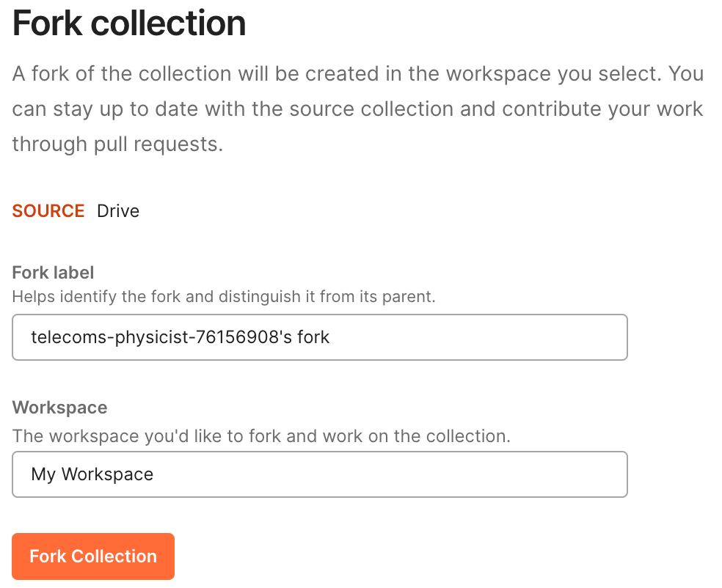Open the Workspace selection dropdown
This screenshot has height=588, width=722.
(x=320, y=474)
